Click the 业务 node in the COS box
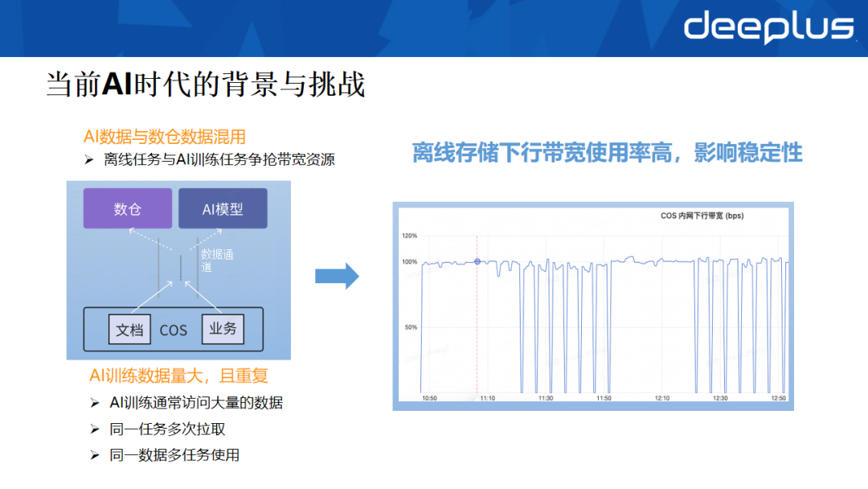 click(x=223, y=328)
